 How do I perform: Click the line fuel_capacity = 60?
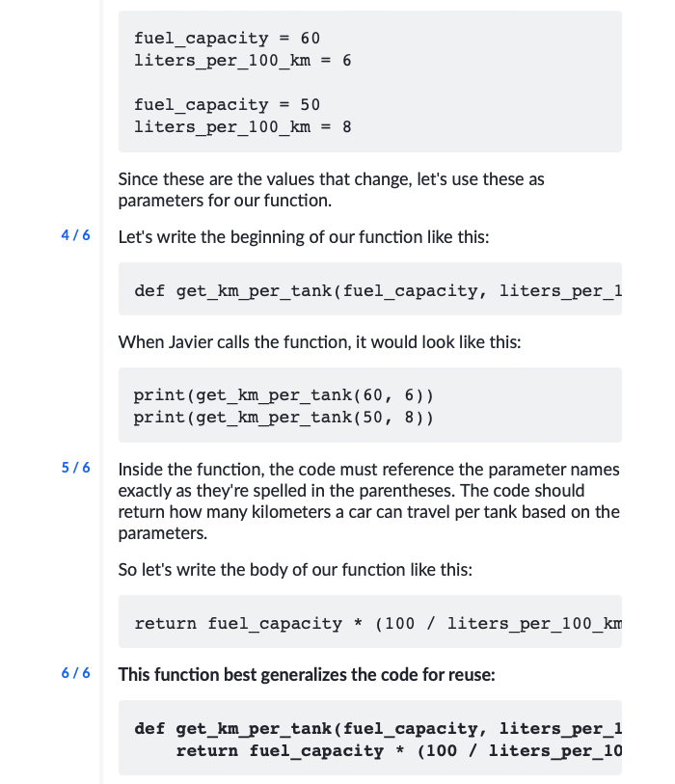(227, 38)
